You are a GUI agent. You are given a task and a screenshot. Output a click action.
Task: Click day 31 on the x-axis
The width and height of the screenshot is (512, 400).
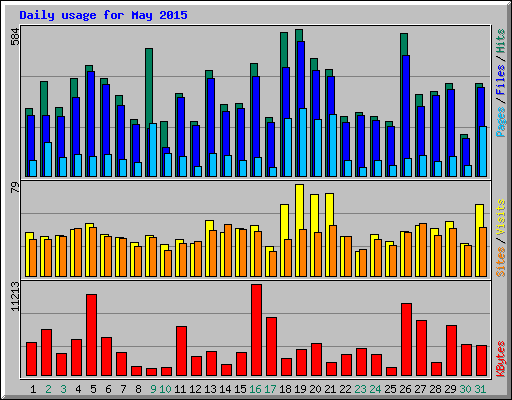tap(480, 389)
